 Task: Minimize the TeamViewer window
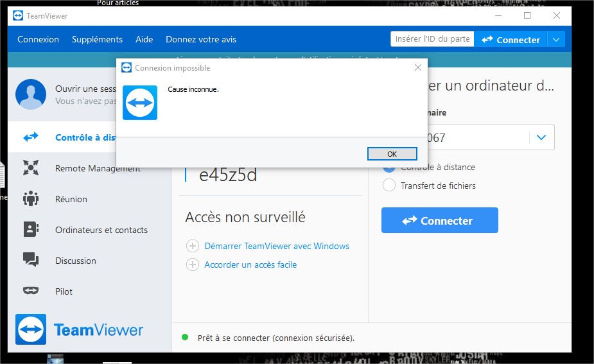tap(498, 15)
